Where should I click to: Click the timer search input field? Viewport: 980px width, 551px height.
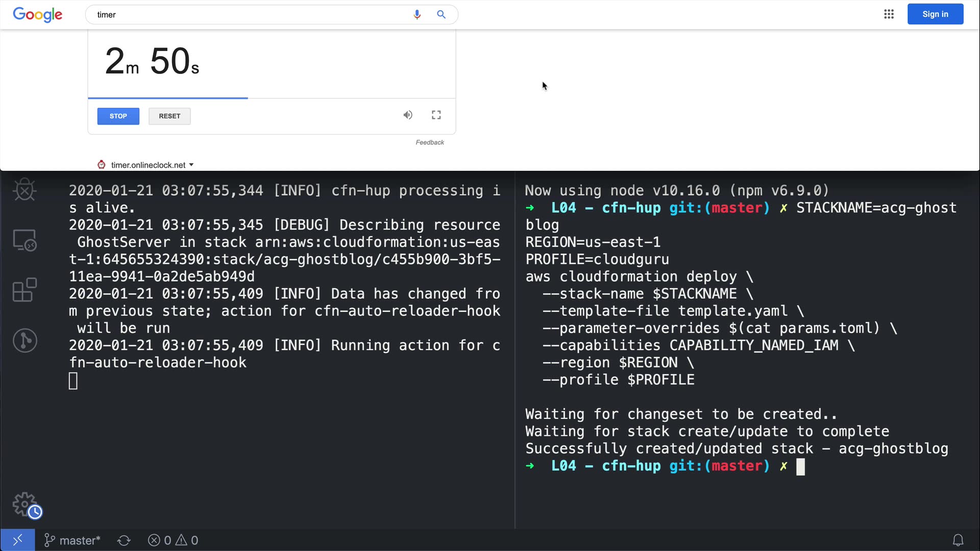250,15
